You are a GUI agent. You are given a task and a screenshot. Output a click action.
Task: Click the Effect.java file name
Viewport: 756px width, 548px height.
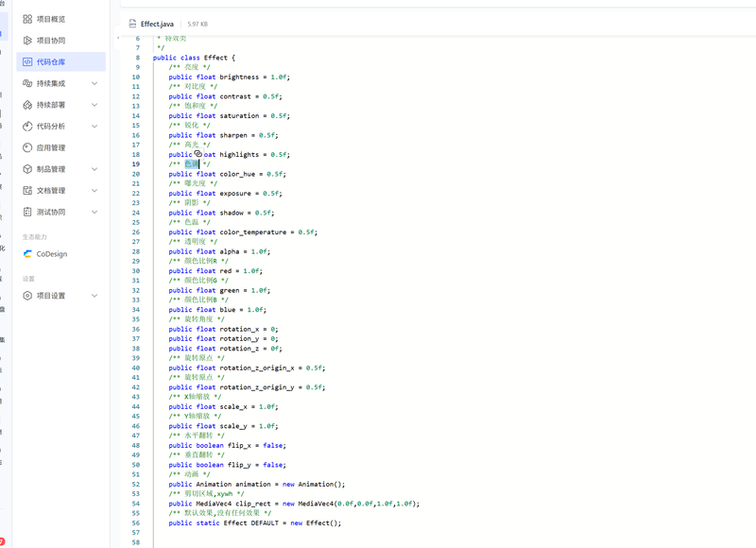pos(157,24)
